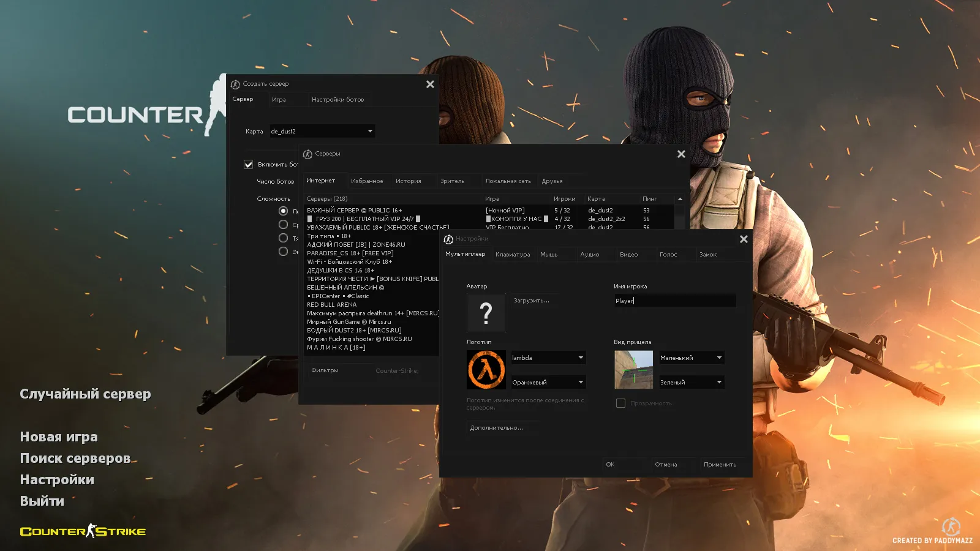Screen dimensions: 980x551
Task: Click the Дополнительно... button
Action: click(497, 428)
